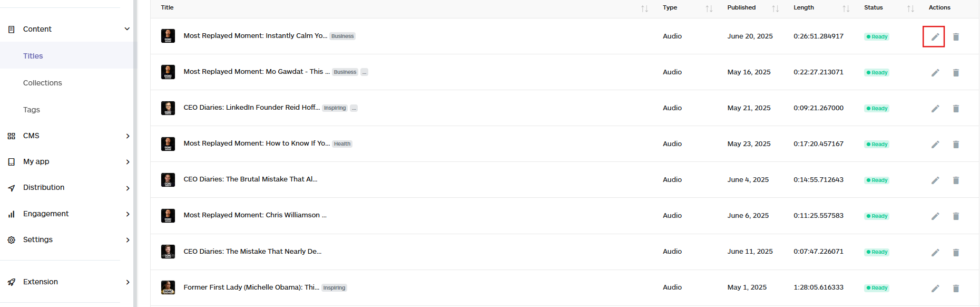The image size is (980, 307).
Task: Switch to Collections in the sidebar
Action: [x=42, y=82]
